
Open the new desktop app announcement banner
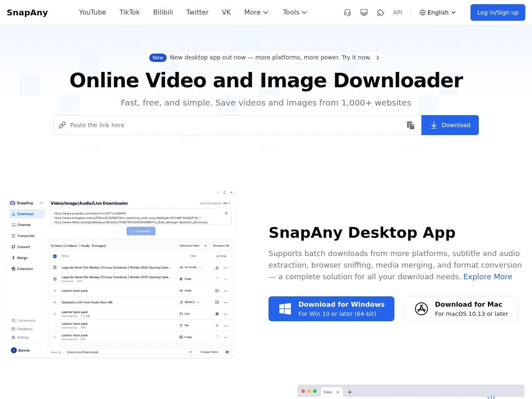pos(266,58)
